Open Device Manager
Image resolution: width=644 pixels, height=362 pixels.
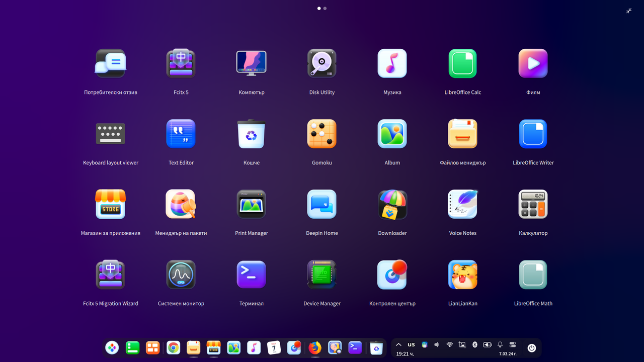322,275
